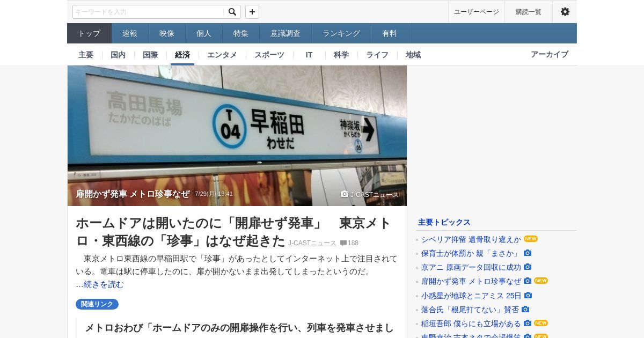Open comment bubble icon showing 188
The height and width of the screenshot is (338, 644).
click(x=343, y=243)
